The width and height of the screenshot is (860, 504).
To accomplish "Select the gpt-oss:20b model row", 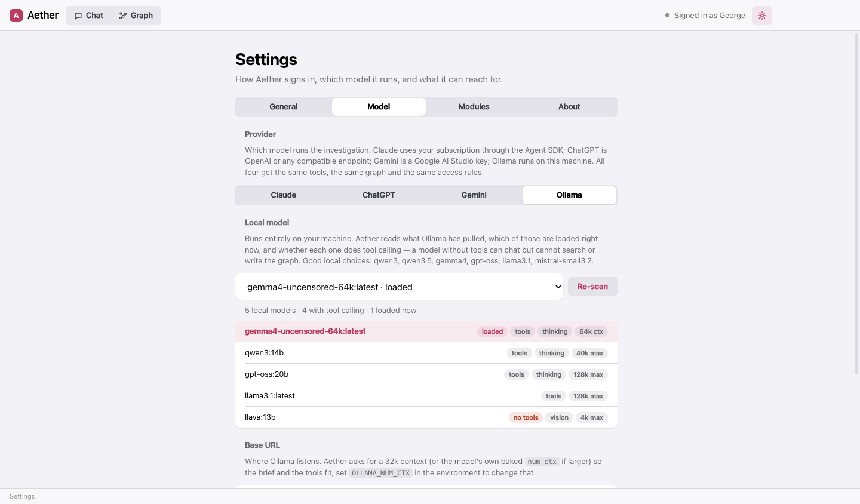I will click(426, 374).
